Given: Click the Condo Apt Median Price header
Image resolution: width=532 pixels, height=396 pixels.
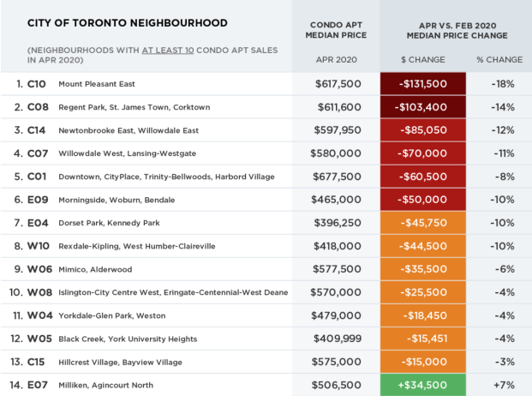Looking at the screenshot, I should tap(336, 30).
